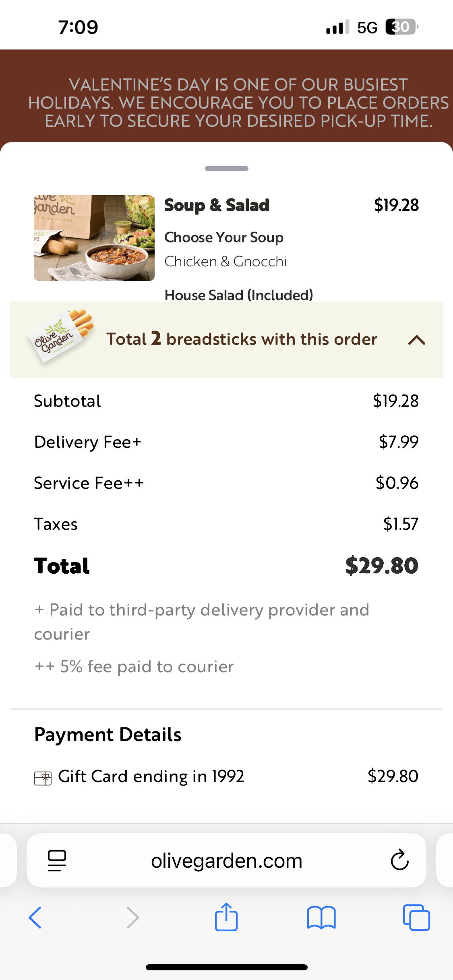Open the page settings reader icon
This screenshot has height=980, width=453.
57,861
